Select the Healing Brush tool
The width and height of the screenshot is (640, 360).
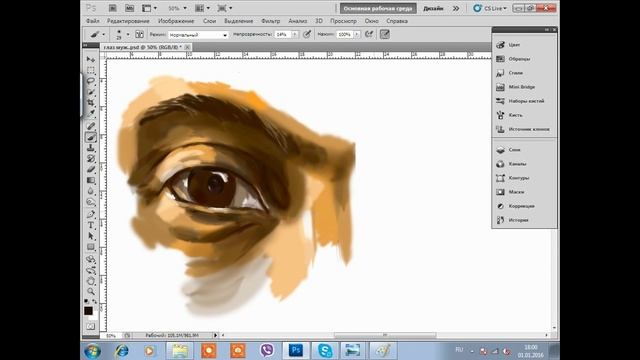pos(91,126)
